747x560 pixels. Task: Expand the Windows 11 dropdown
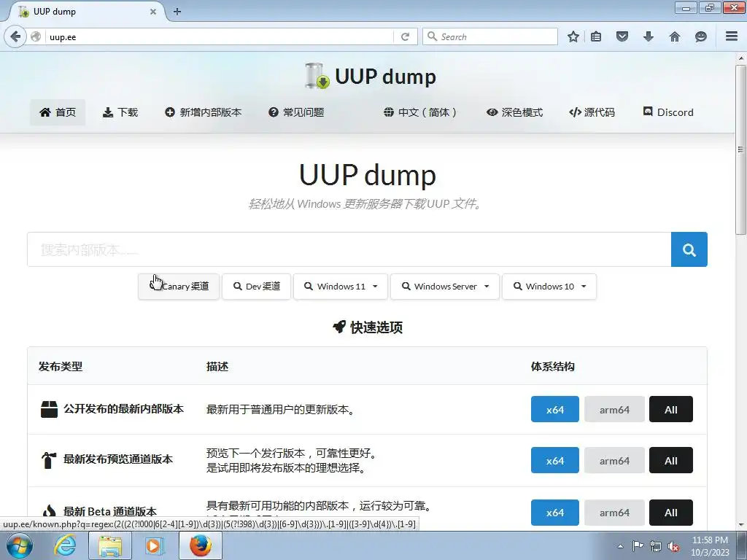tap(341, 286)
